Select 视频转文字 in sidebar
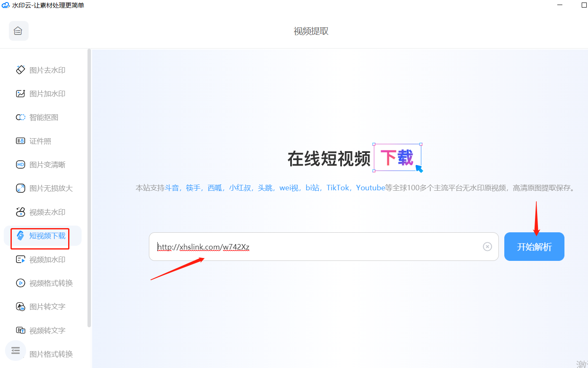Image resolution: width=588 pixels, height=368 pixels. tap(42, 331)
